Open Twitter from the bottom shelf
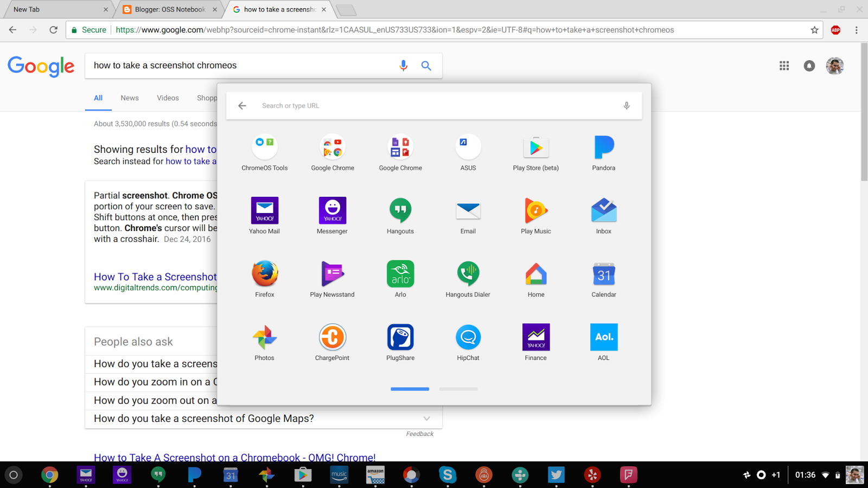 point(556,475)
